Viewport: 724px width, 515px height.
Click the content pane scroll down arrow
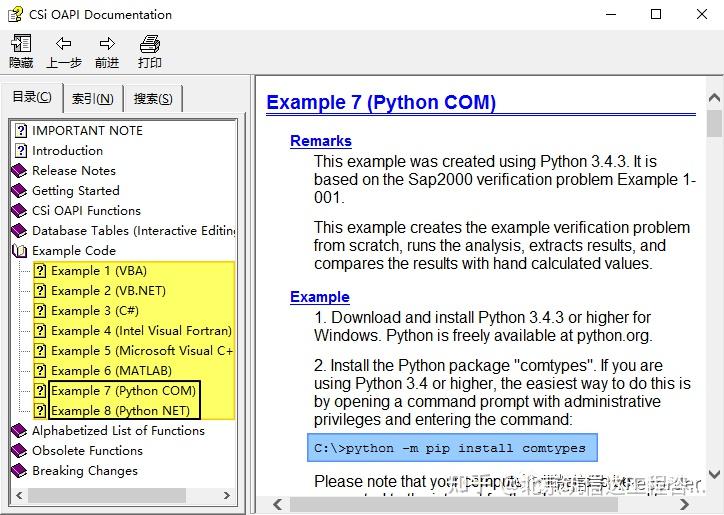(714, 474)
